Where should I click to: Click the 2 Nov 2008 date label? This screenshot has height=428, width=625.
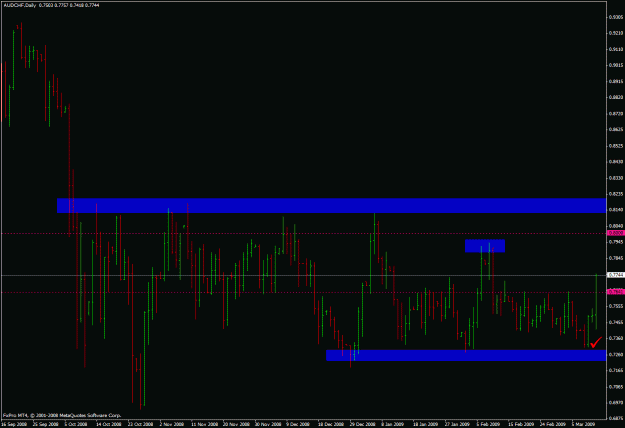pos(172,424)
